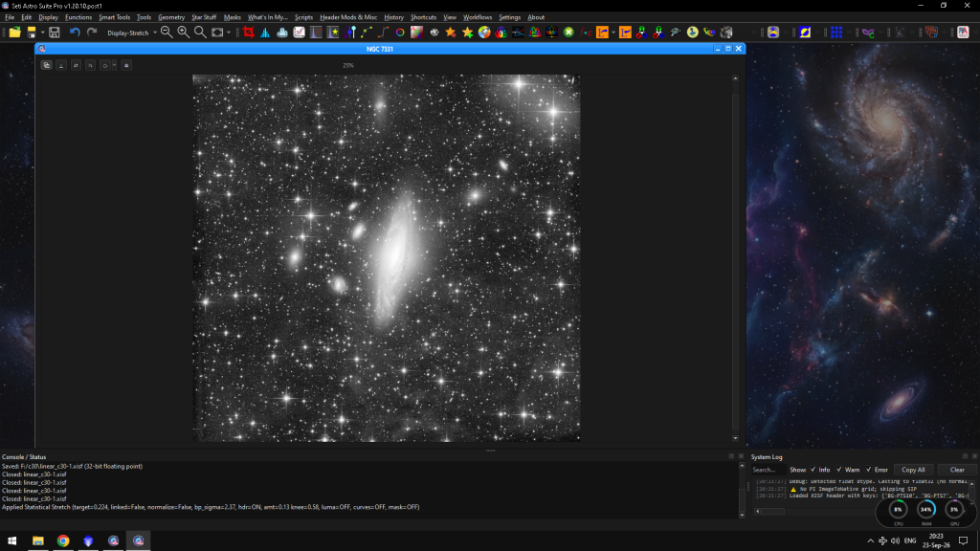Screen dimensions: 980x551
Task: Click the Zoom Out magnifier icon
Action: (x=167, y=33)
